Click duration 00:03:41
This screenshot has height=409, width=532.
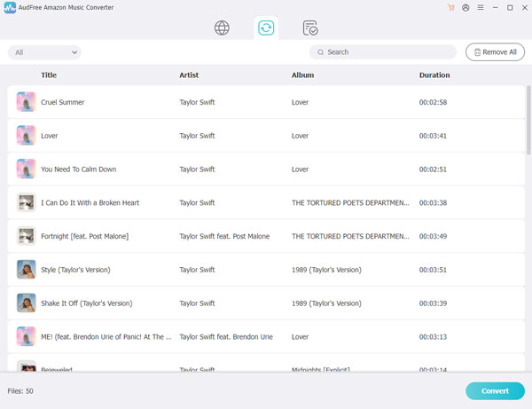433,136
